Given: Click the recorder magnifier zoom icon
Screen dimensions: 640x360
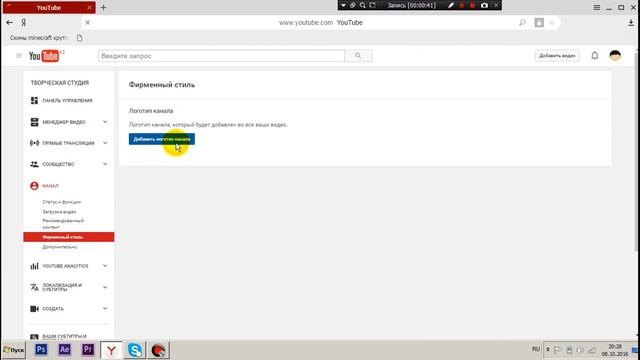Looking at the screenshot, I should [362, 5].
